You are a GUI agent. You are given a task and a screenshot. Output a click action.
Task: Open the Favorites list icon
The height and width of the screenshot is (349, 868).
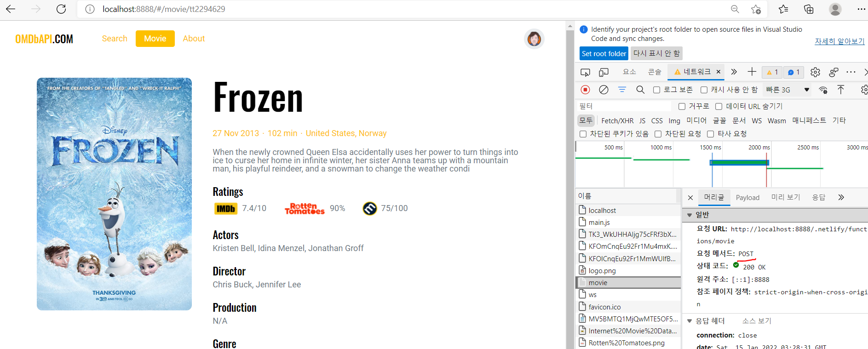(783, 9)
